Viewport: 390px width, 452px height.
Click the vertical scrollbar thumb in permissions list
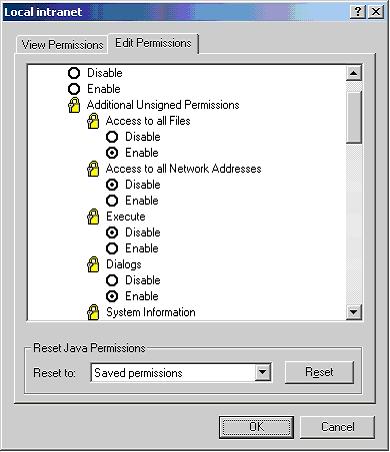(x=353, y=117)
